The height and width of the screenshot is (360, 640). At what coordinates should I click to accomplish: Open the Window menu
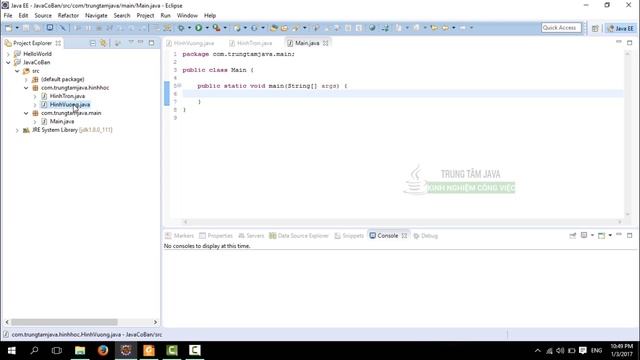pyautogui.click(x=187, y=16)
